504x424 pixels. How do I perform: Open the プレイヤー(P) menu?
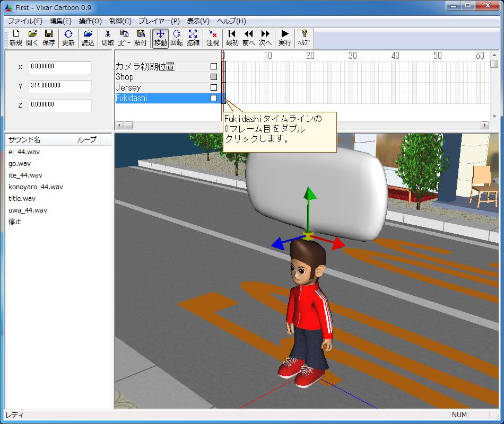pos(159,21)
